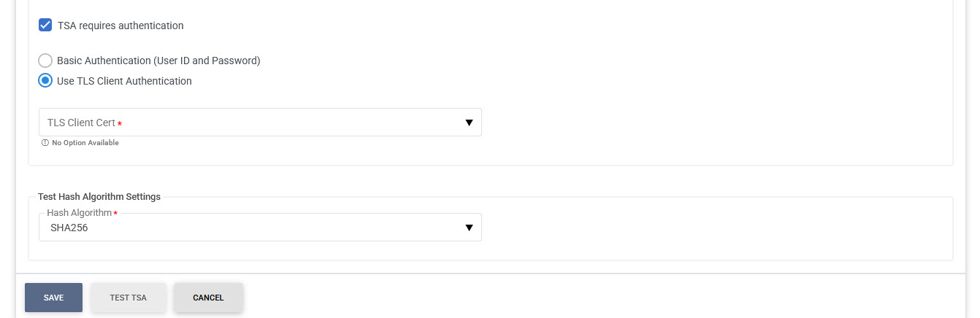Click the TLS Client Cert placeholder label
The width and height of the screenshot is (980, 318).
[x=81, y=123]
